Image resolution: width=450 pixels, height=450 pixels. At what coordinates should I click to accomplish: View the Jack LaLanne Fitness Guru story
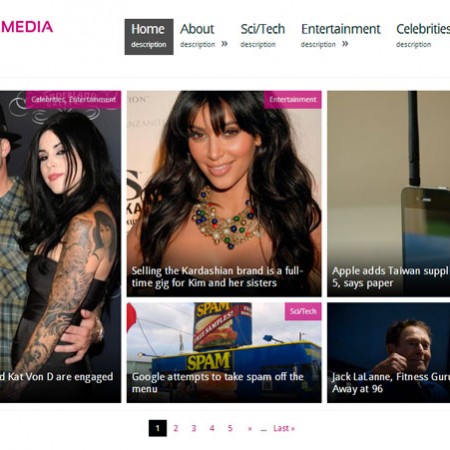pyautogui.click(x=391, y=383)
